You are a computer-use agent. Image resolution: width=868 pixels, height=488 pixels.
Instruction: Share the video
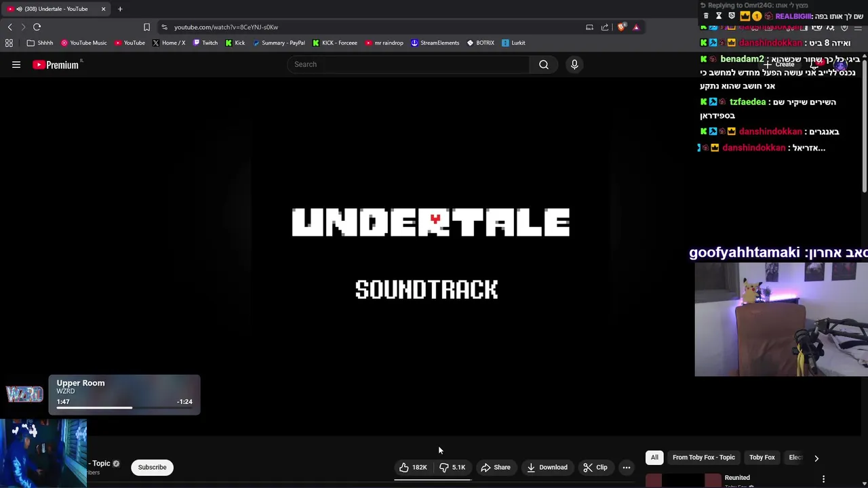[496, 467]
